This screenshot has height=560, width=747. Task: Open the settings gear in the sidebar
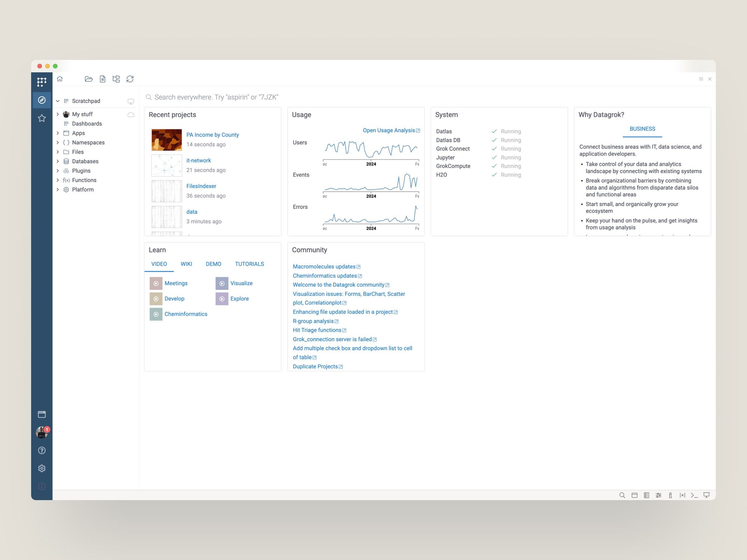[42, 468]
